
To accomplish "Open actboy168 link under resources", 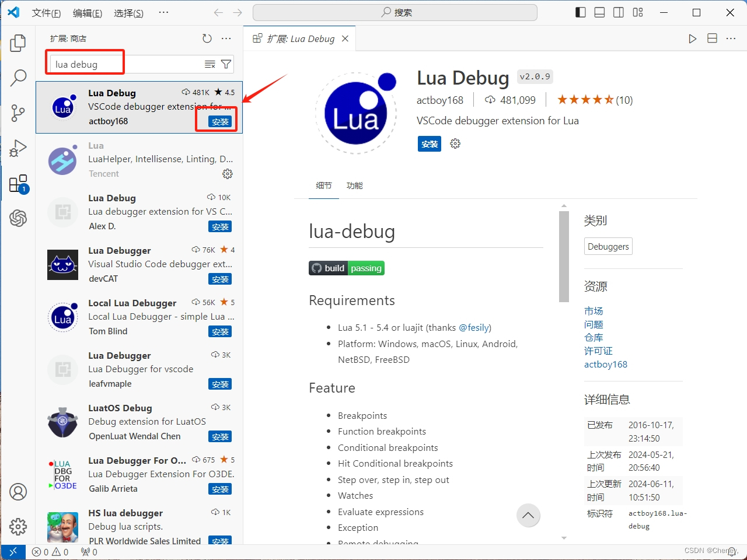I will (606, 364).
